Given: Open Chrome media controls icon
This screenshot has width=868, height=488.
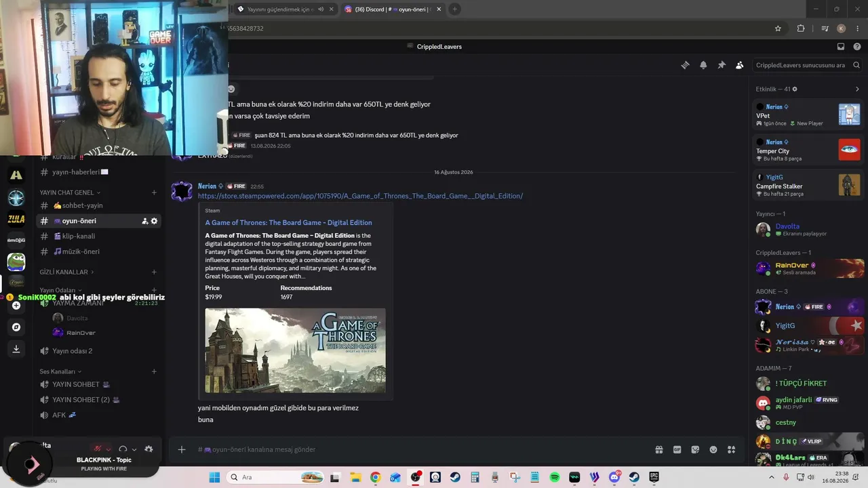Looking at the screenshot, I should pyautogui.click(x=825, y=28).
